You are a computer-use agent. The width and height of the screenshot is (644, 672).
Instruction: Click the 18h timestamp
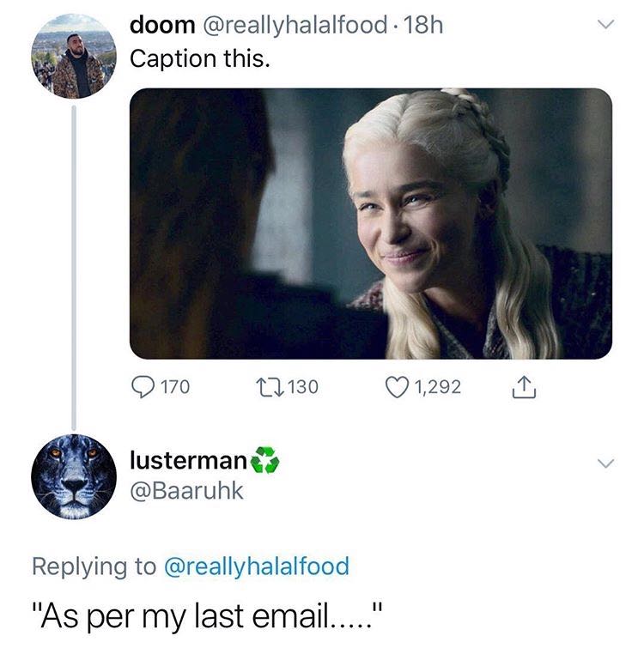[x=422, y=25]
